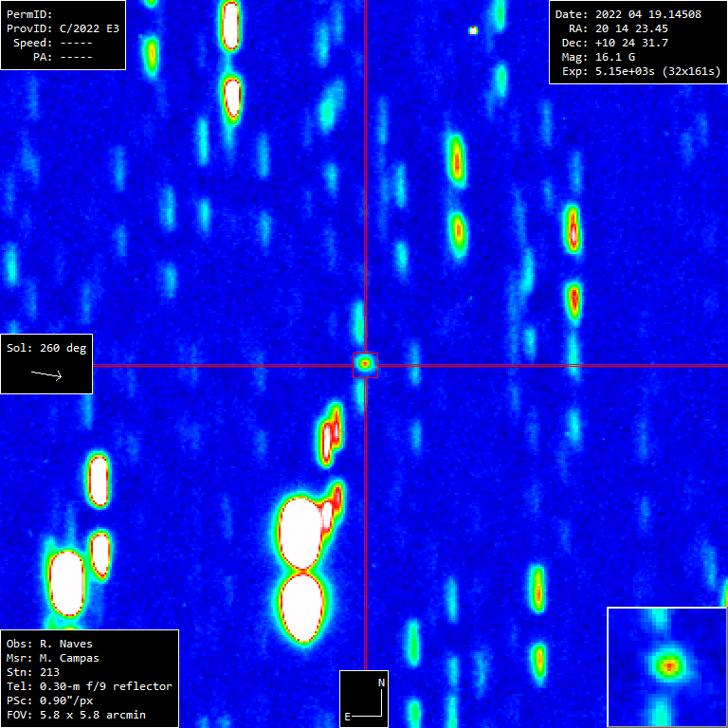Viewport: 728px width, 728px height.
Task: Click the Sol: 260 deg label
Action: [x=46, y=348]
